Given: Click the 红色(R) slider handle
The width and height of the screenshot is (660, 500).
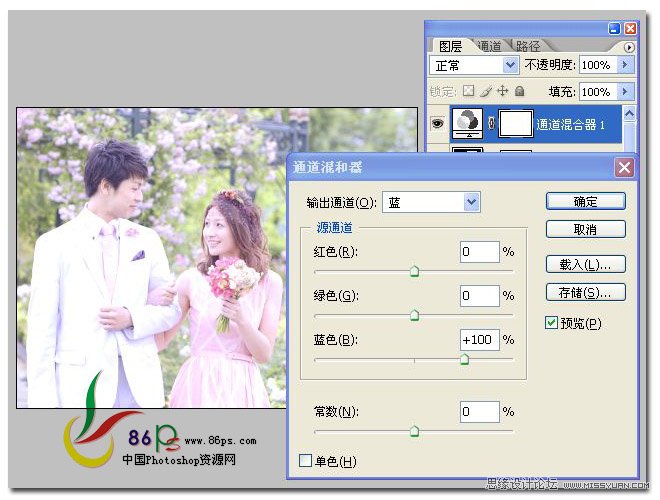Looking at the screenshot, I should coord(414,271).
